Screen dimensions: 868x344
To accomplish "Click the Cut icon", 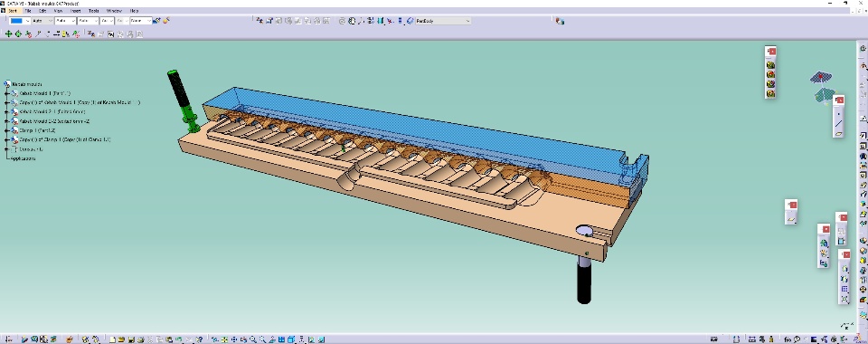I will point(150,339).
